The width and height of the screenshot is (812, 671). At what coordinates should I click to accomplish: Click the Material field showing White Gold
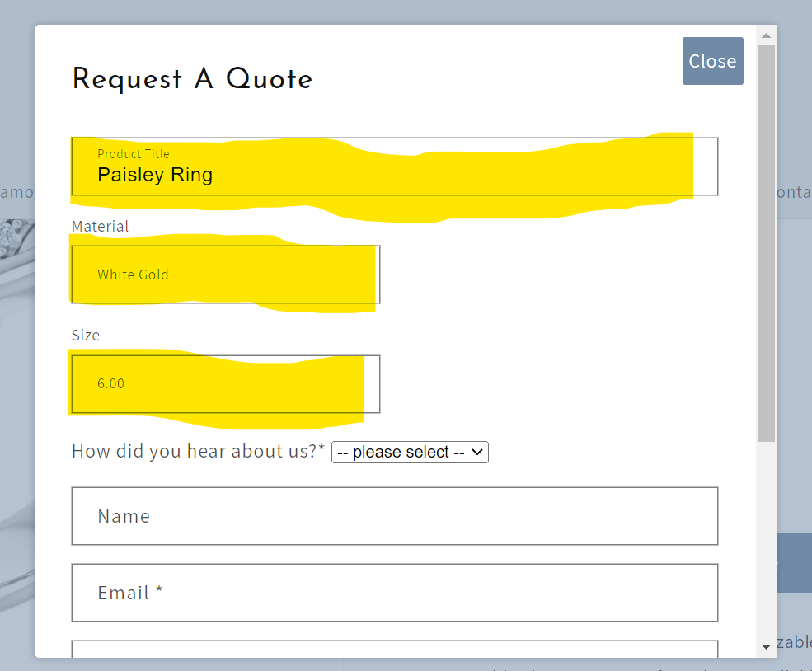(x=225, y=274)
